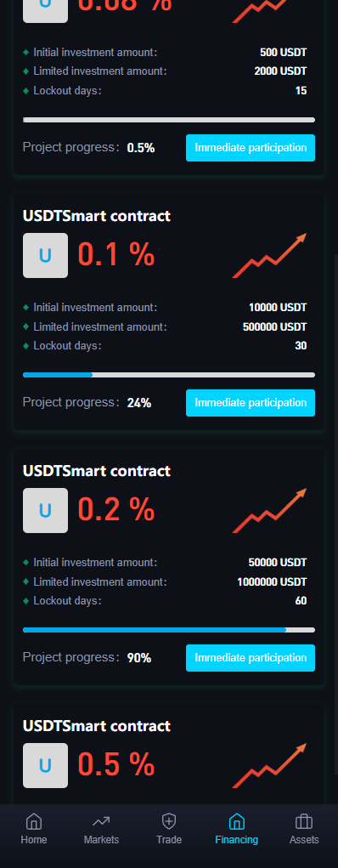The height and width of the screenshot is (868, 338).
Task: Click the 90% project progress bar
Action: click(x=169, y=630)
